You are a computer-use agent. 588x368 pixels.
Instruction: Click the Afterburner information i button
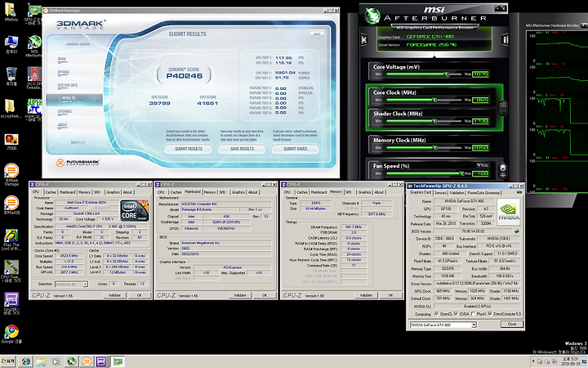[x=505, y=39]
